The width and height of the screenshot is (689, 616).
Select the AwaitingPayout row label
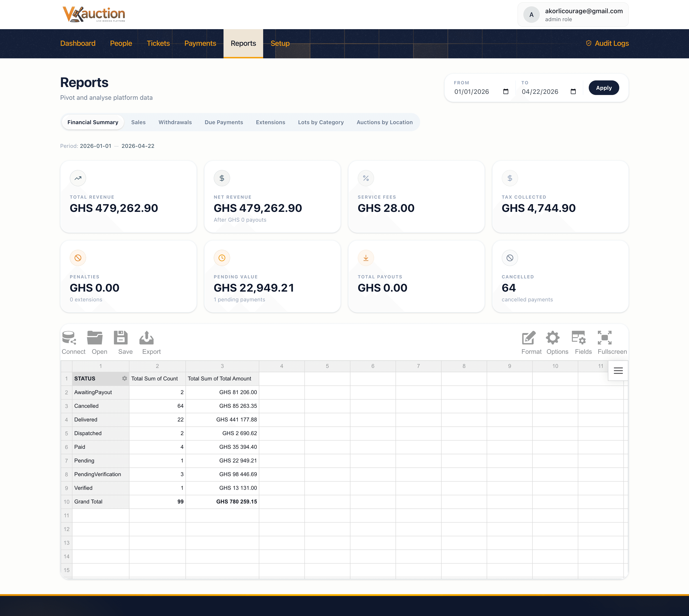click(x=100, y=392)
